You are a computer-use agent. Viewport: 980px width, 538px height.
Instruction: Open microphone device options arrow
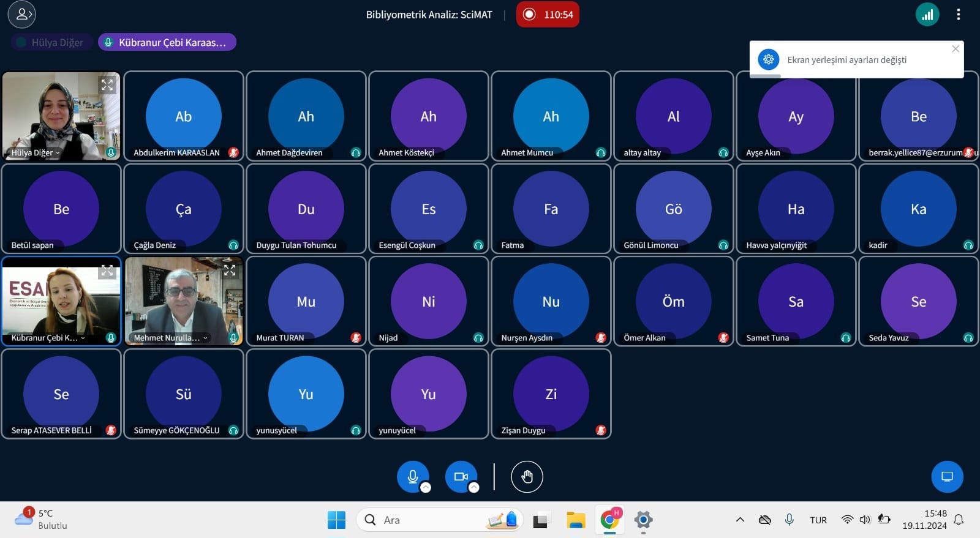tap(426, 488)
